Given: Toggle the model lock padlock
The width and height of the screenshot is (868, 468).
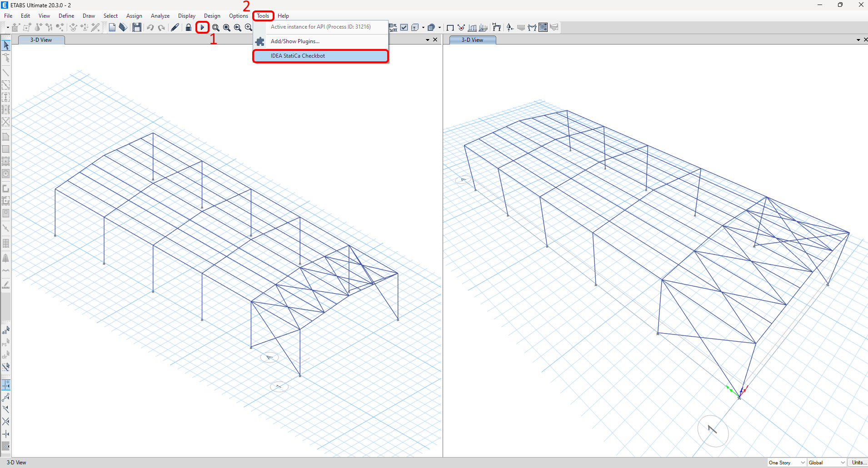Looking at the screenshot, I should pyautogui.click(x=188, y=27).
